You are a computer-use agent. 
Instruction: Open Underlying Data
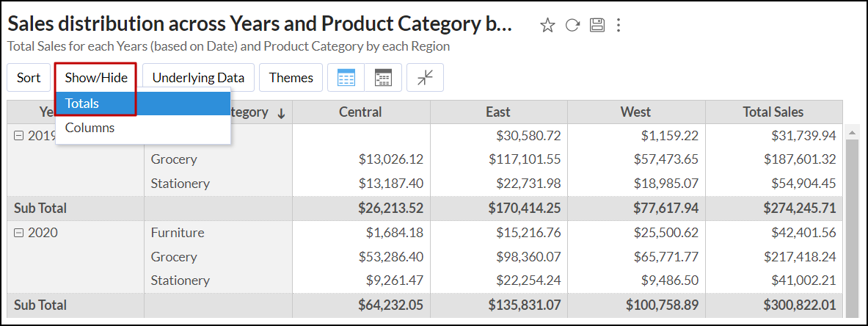pos(198,78)
